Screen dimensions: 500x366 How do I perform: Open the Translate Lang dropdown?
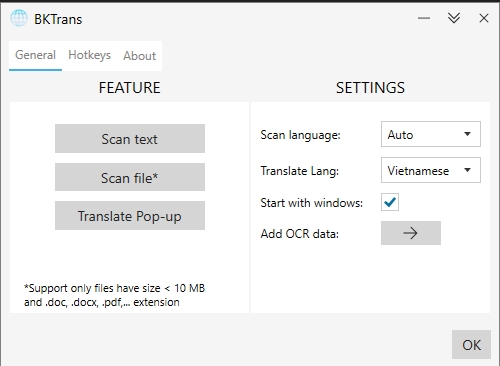(x=431, y=170)
